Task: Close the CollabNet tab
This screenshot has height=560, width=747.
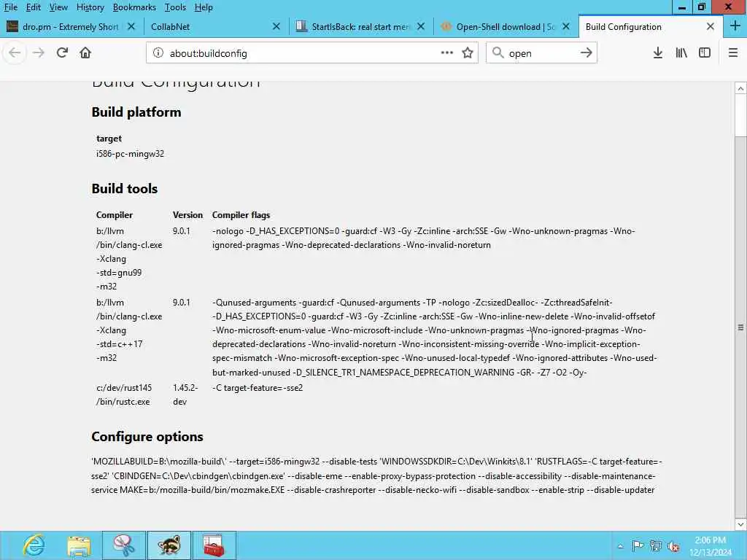Action: tap(276, 27)
